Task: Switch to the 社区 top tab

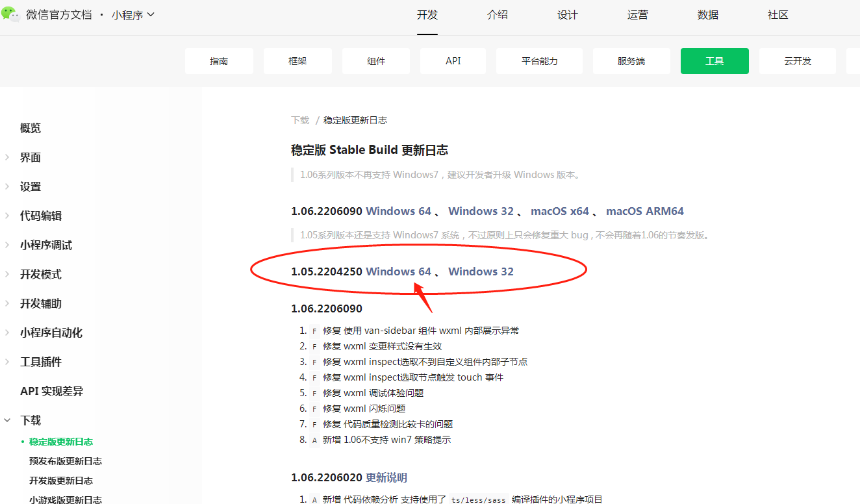Action: [778, 15]
